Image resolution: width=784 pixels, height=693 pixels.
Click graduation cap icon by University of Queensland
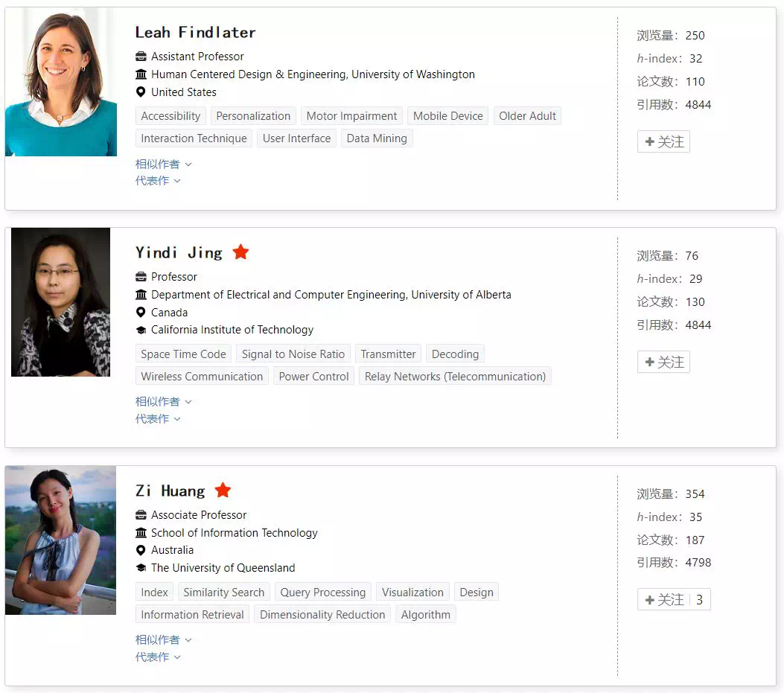click(141, 568)
